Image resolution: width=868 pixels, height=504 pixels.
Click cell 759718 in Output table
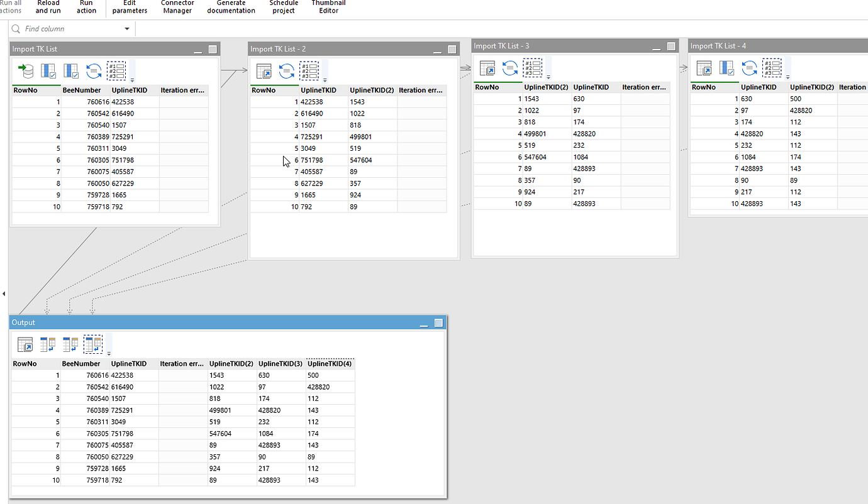(85, 480)
